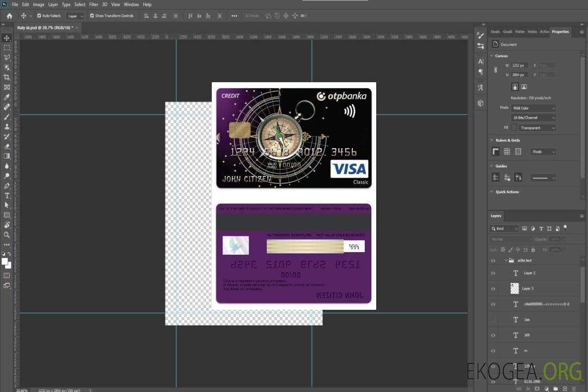Select the Pen tool

pyautogui.click(x=7, y=186)
